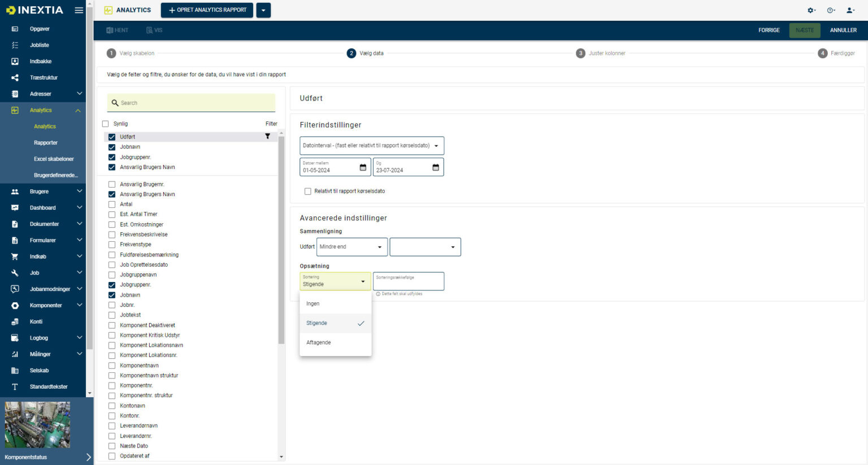Enable Relativt til rapport kørselsdato checkbox
The width and height of the screenshot is (868, 465).
click(308, 192)
